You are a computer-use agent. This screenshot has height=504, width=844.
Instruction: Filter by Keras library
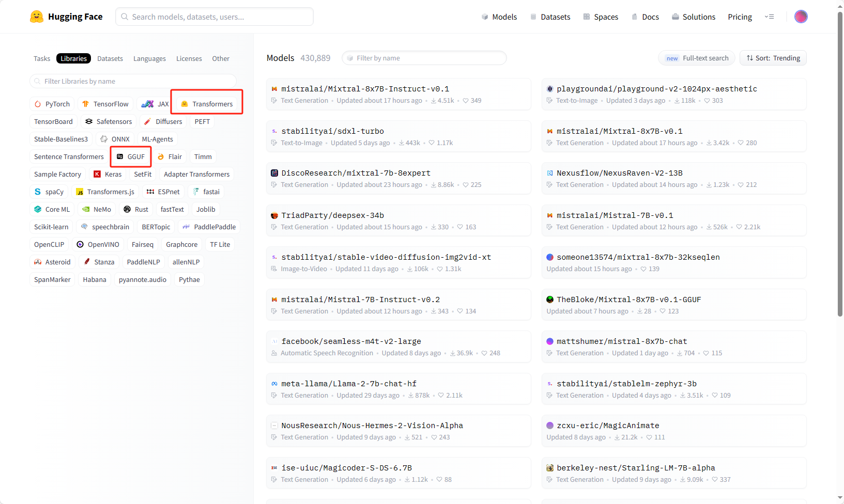coord(108,174)
